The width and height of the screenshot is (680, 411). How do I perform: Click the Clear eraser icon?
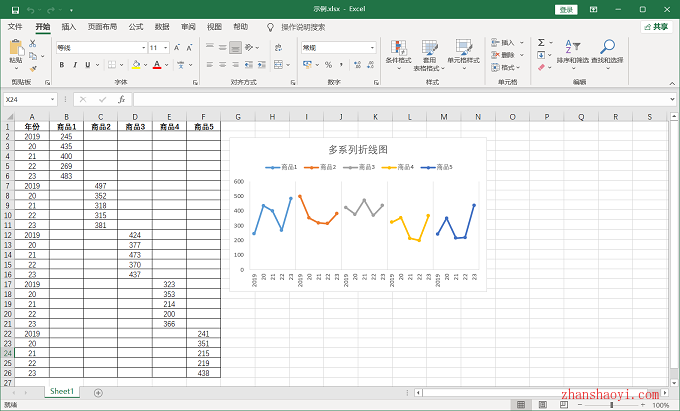coord(541,68)
